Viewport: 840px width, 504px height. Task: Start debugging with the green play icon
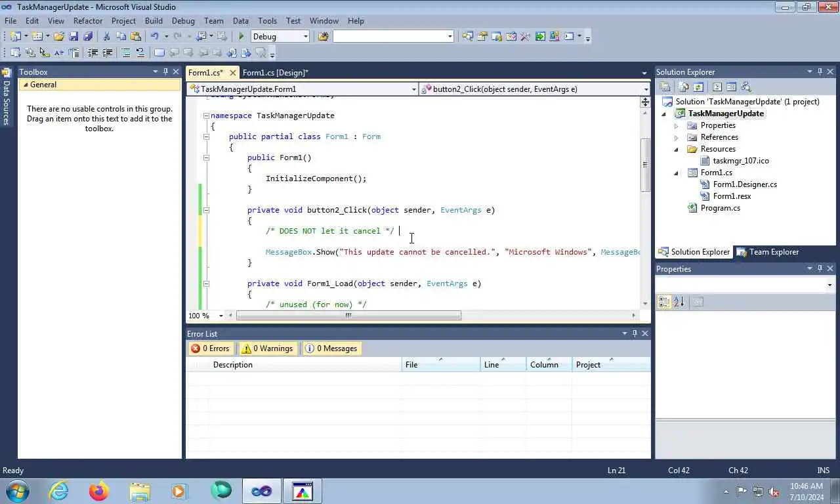pyautogui.click(x=241, y=37)
